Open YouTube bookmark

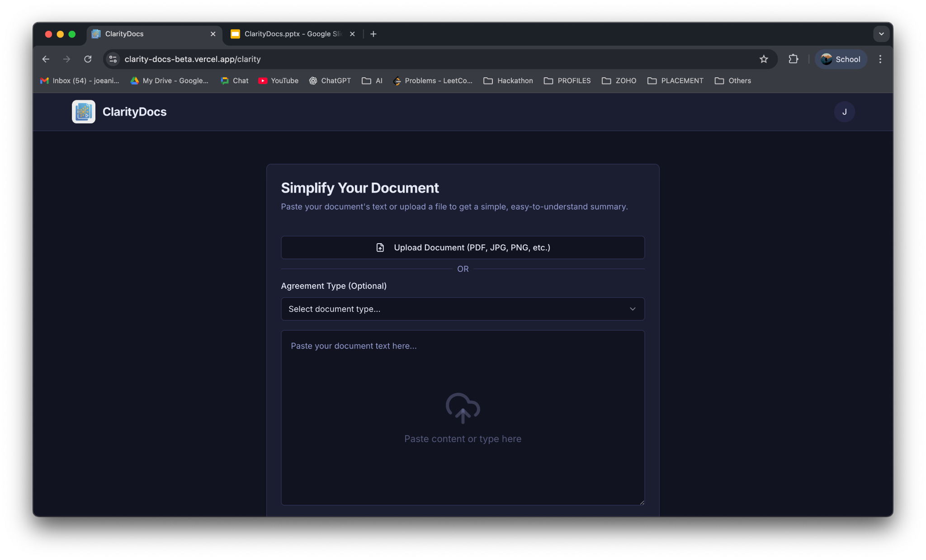point(279,80)
